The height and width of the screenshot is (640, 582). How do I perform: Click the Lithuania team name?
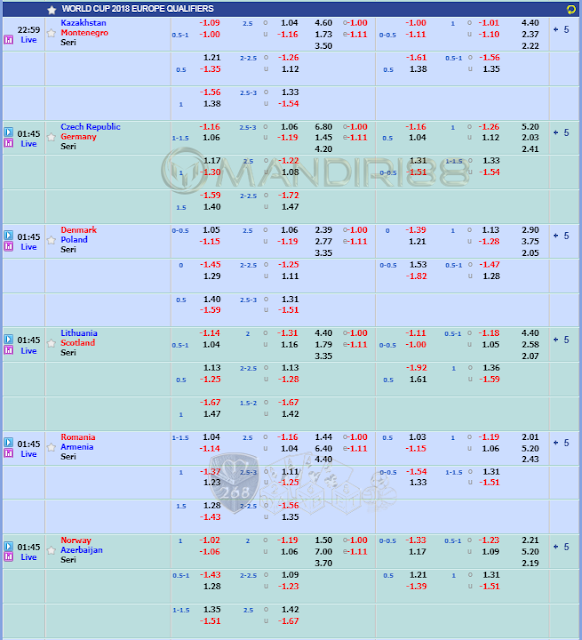click(x=79, y=333)
